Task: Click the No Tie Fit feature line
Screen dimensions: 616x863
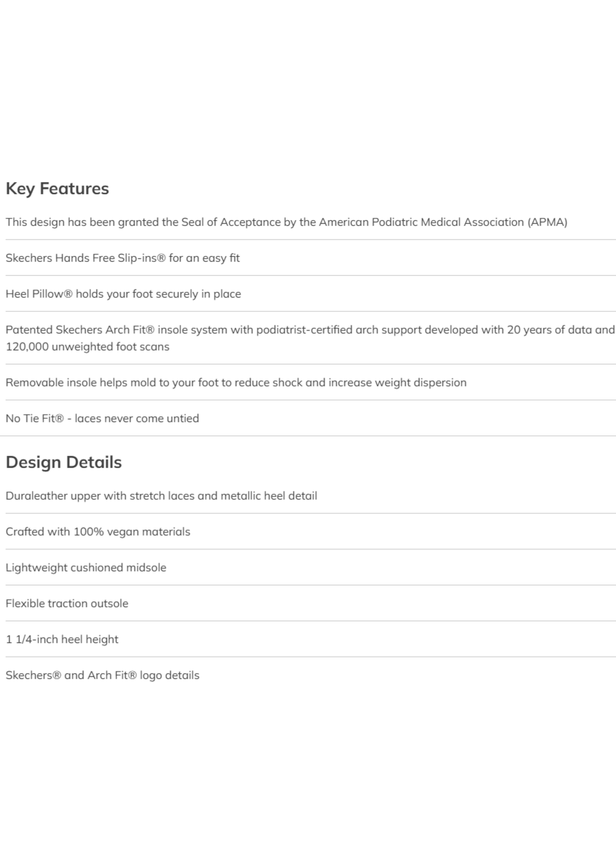Action: pyautogui.click(x=102, y=418)
